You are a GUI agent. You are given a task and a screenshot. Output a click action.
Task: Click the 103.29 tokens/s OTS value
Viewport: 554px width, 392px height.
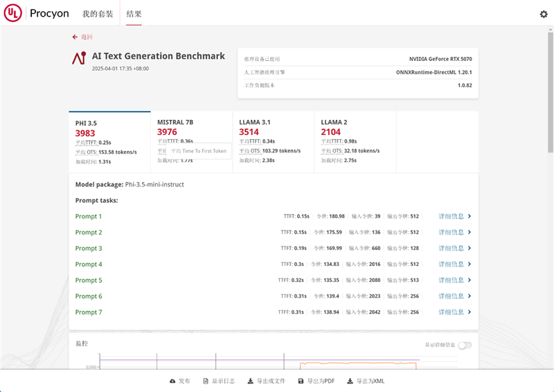coord(281,150)
